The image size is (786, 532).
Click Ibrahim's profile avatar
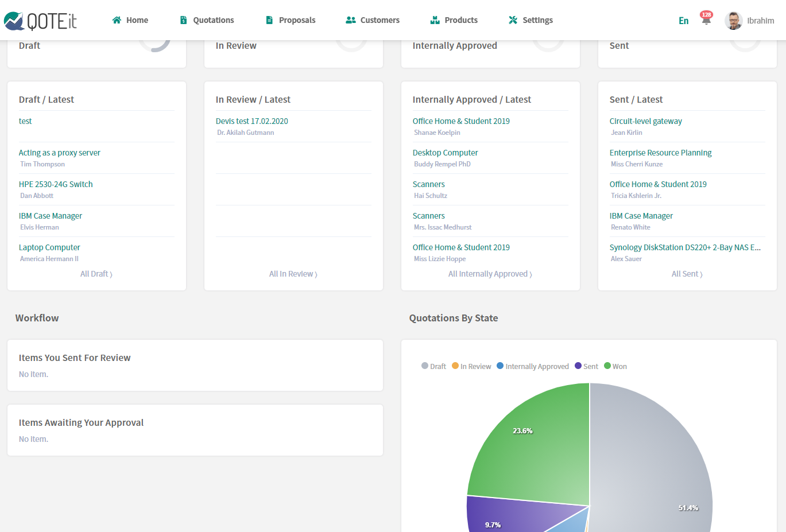point(733,21)
